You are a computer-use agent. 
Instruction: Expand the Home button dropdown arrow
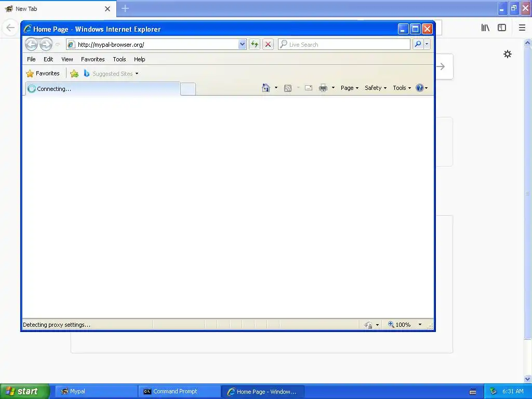[276, 88]
